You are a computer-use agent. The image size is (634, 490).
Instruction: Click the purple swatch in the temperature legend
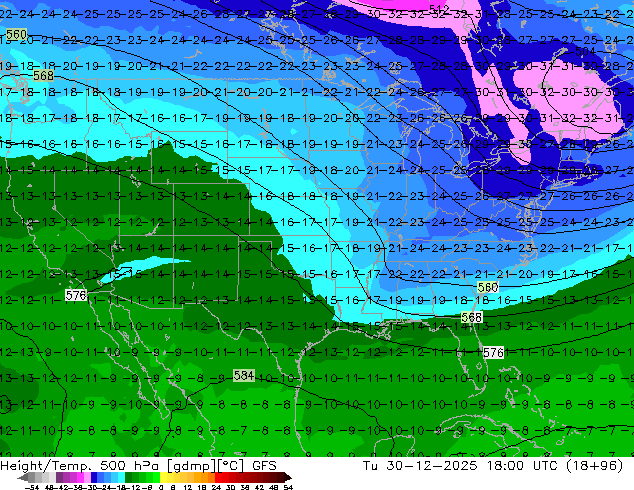[59, 477]
